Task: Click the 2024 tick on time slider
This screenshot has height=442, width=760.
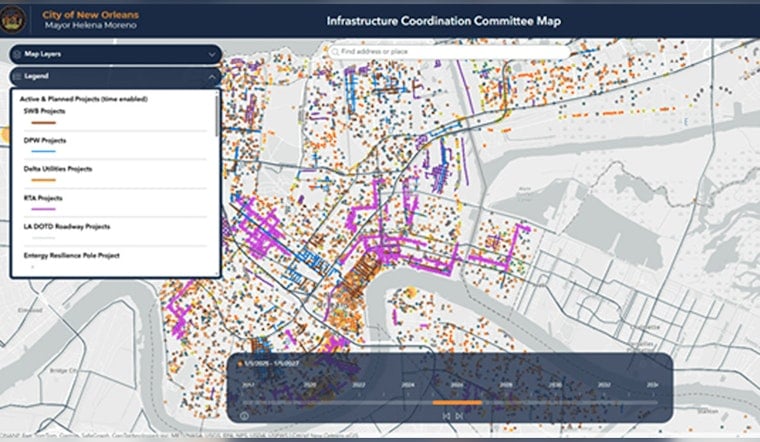Action: 408,385
